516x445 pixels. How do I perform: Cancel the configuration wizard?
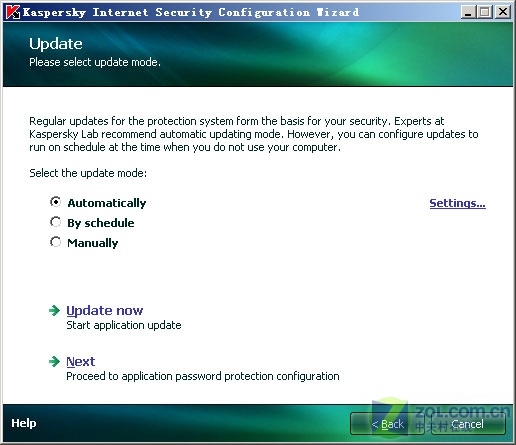468,424
